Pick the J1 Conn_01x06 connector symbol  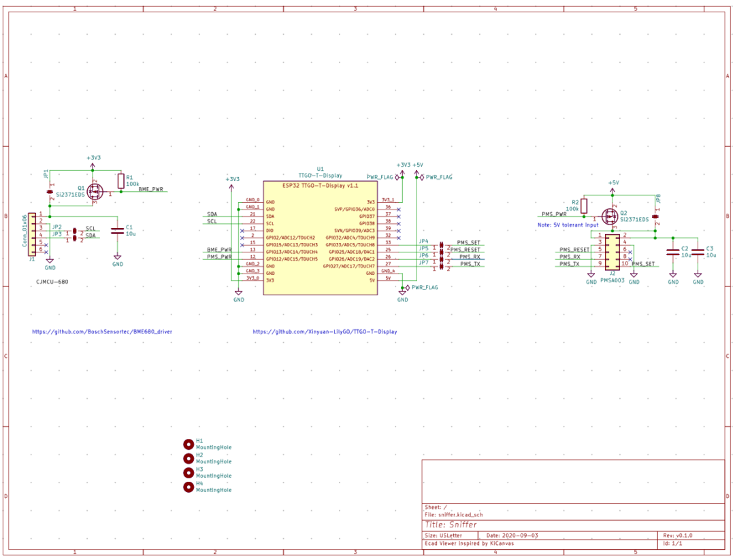pos(32,234)
